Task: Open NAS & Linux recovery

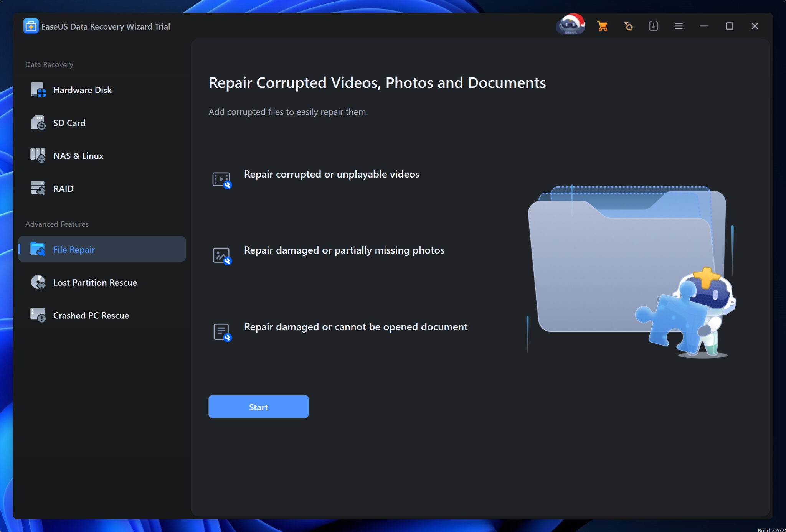Action: pyautogui.click(x=78, y=155)
